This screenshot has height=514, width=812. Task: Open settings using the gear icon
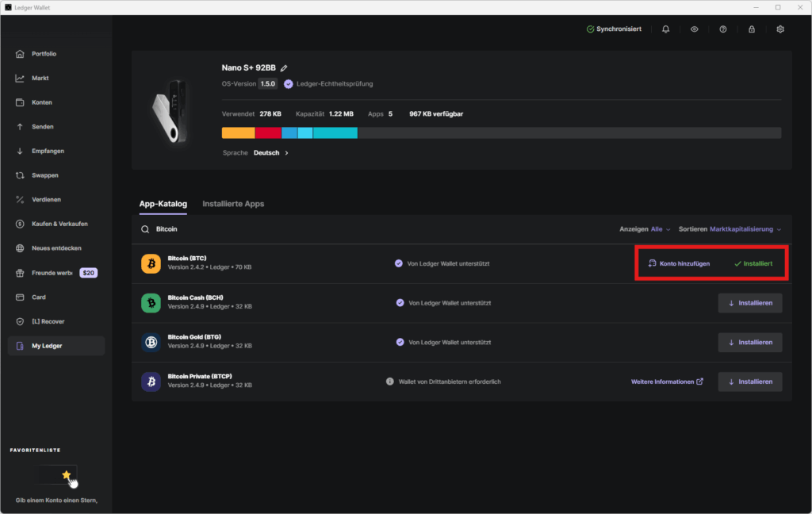pos(779,29)
